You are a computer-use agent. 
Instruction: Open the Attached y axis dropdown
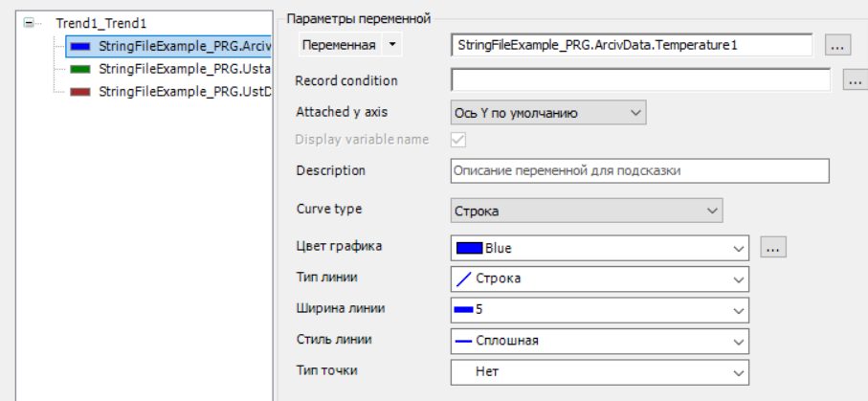[x=548, y=112]
